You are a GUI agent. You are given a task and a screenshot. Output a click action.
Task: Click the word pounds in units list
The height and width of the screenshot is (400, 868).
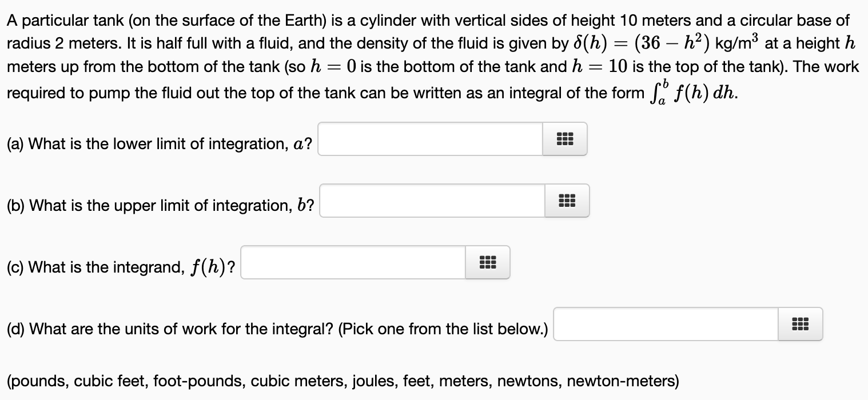tap(36, 381)
